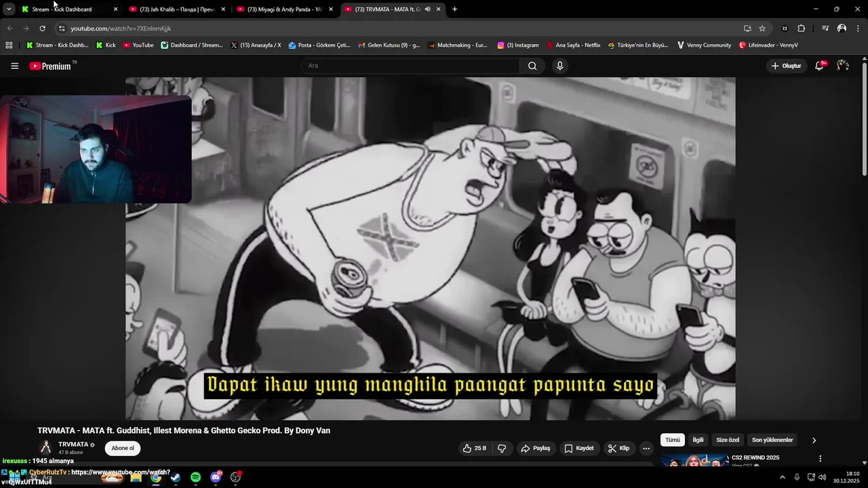Image resolution: width=868 pixels, height=488 pixels.
Task: Open extension icon left of the puzzle icon
Action: click(x=785, y=28)
